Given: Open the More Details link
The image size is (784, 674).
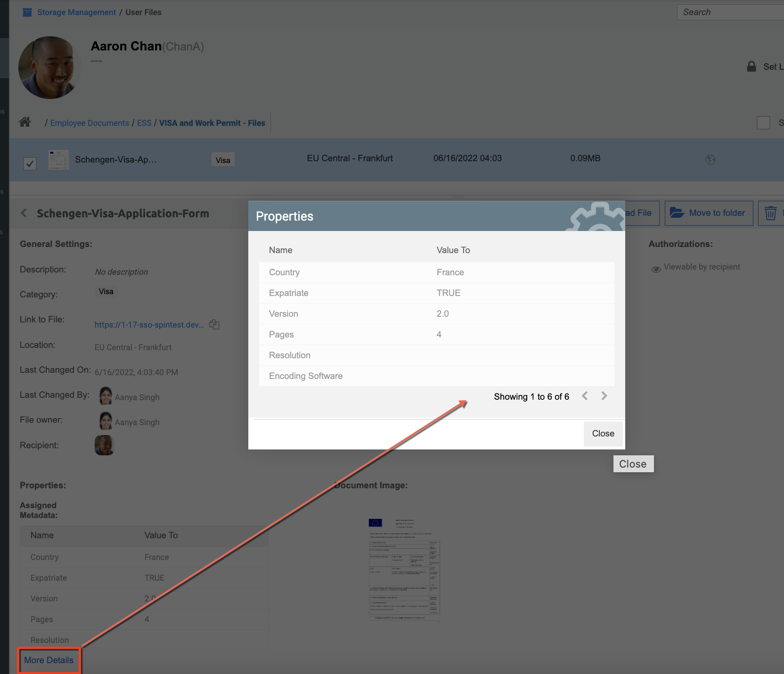Looking at the screenshot, I should 49,660.
